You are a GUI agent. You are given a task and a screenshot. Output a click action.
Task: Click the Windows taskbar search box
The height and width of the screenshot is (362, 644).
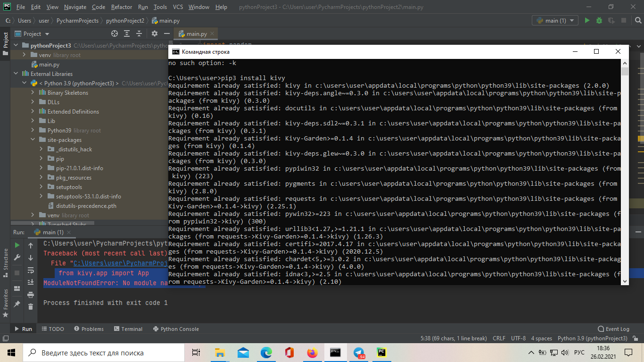(105, 353)
